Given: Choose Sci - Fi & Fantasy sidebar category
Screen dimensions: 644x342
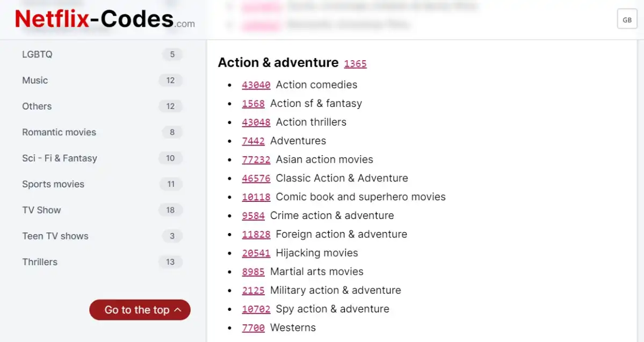Looking at the screenshot, I should [x=60, y=158].
